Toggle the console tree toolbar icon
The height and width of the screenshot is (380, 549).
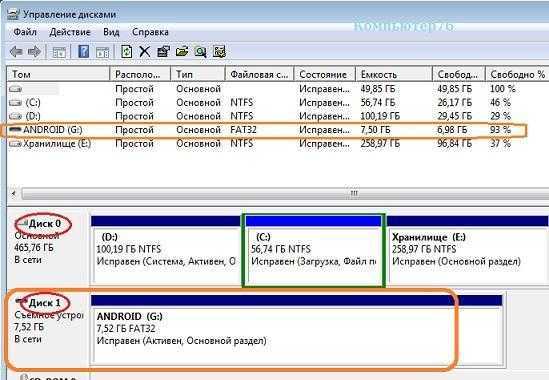59,52
